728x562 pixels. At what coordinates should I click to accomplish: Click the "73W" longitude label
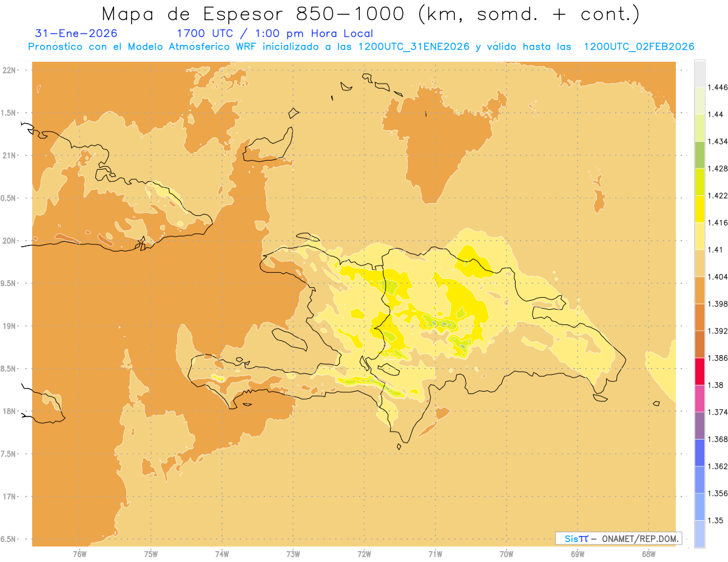tap(293, 554)
